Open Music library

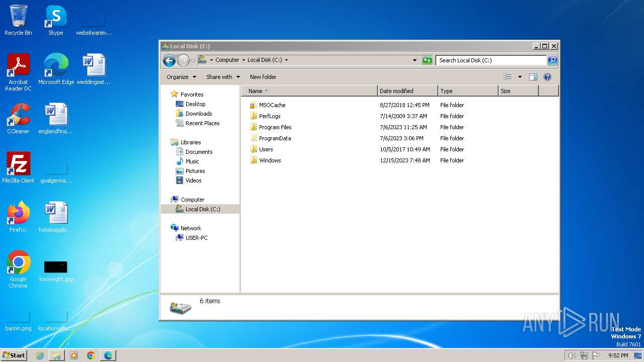(192, 161)
